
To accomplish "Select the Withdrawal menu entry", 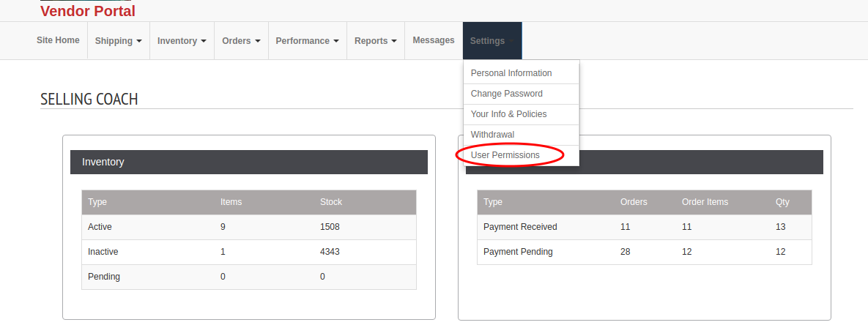I will [x=522, y=135].
